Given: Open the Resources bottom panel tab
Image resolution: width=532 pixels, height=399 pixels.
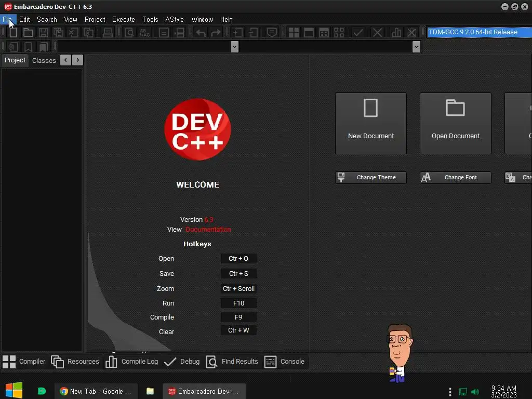Looking at the screenshot, I should (75, 362).
